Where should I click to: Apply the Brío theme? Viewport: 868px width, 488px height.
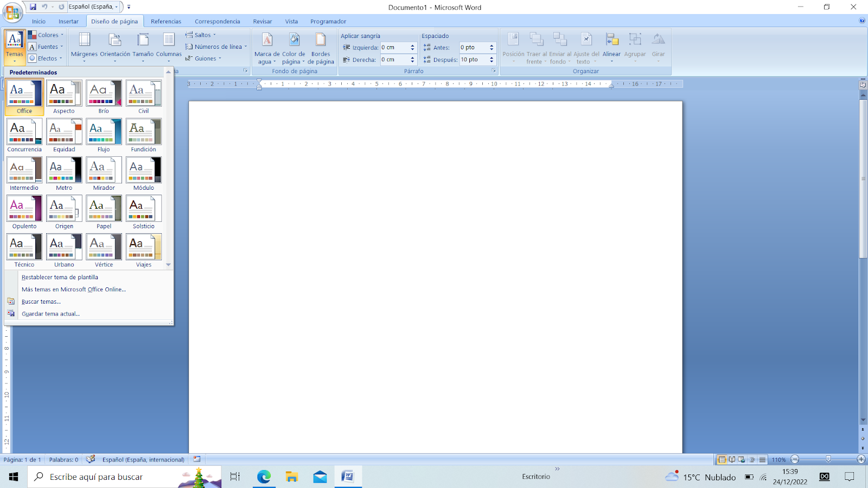[104, 97]
